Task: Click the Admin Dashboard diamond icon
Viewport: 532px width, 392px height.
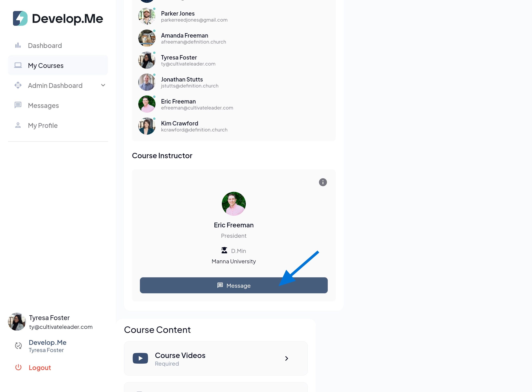Action: pyautogui.click(x=18, y=85)
